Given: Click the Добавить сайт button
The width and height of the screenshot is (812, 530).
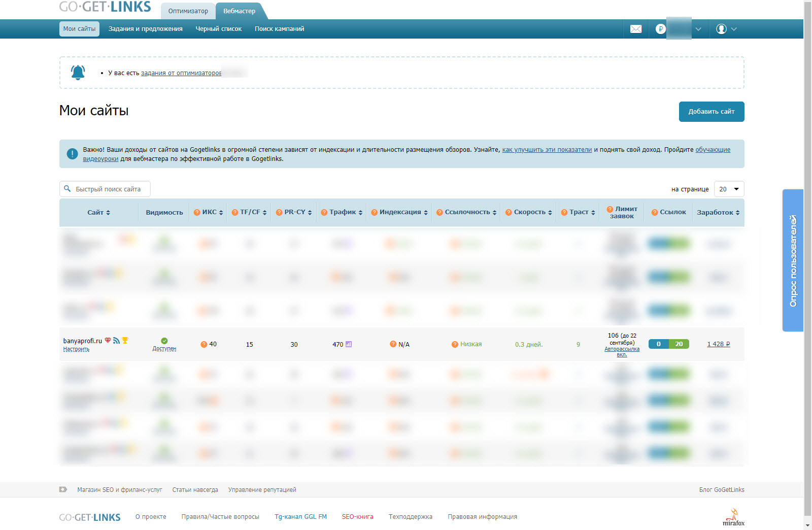Looking at the screenshot, I should point(712,112).
